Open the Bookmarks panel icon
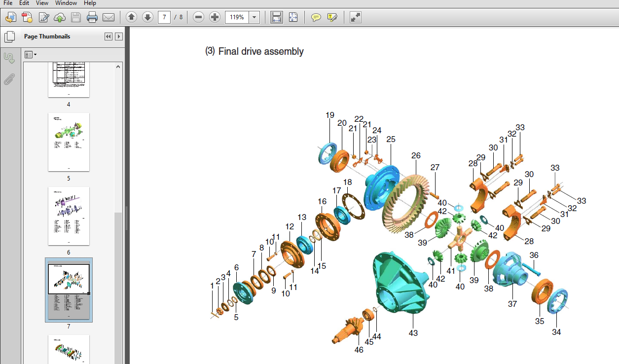 pos(9,58)
